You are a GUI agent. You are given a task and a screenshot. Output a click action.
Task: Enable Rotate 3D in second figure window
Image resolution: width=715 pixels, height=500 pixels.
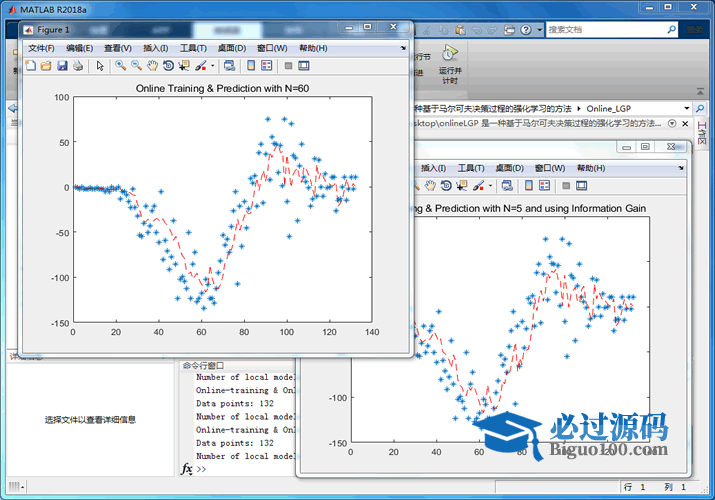pos(446,186)
